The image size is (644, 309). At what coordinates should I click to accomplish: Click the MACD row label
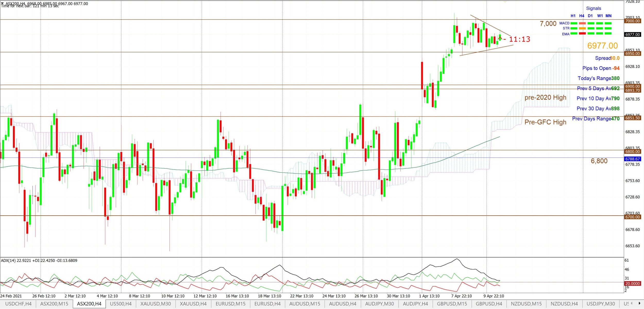pyautogui.click(x=564, y=23)
